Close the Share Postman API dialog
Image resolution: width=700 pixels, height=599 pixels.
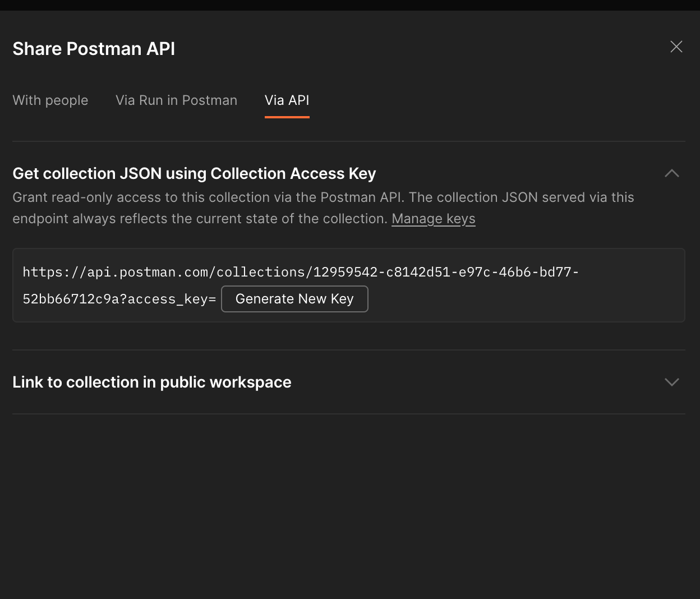[676, 47]
